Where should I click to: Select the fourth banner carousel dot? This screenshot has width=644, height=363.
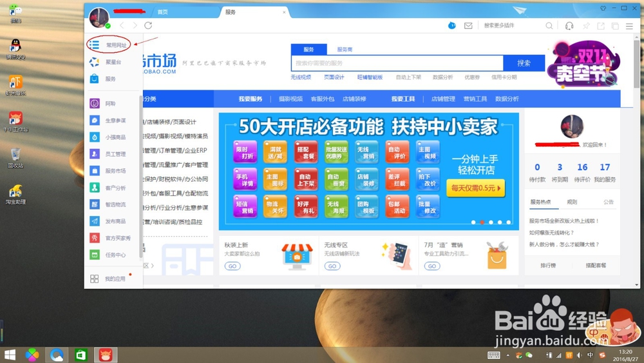[500, 222]
